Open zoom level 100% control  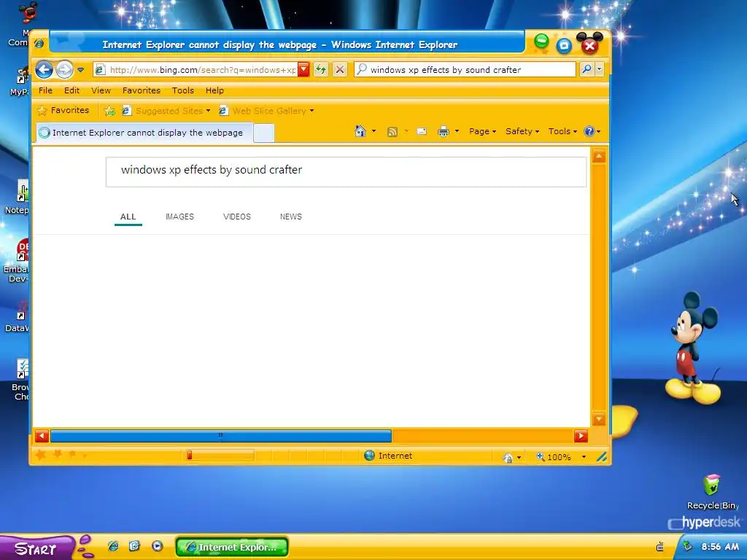click(554, 457)
